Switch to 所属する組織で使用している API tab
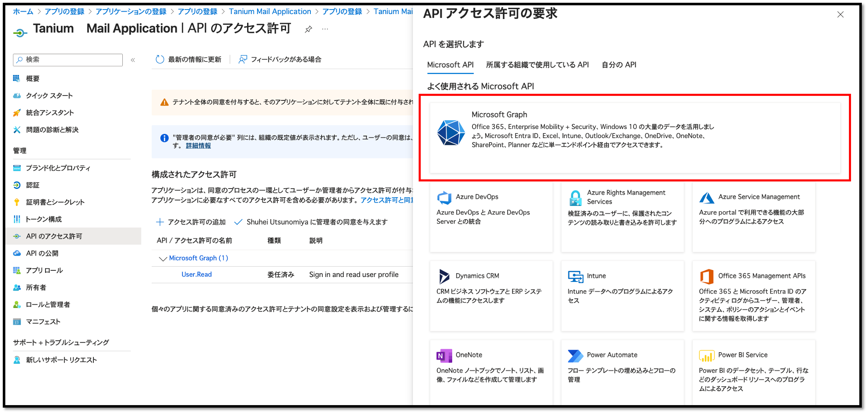 537,65
